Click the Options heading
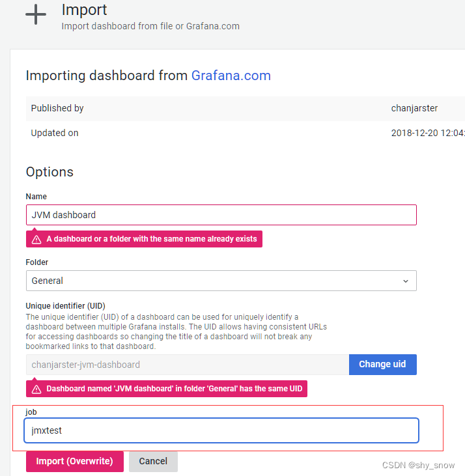465x476 pixels. coord(49,172)
